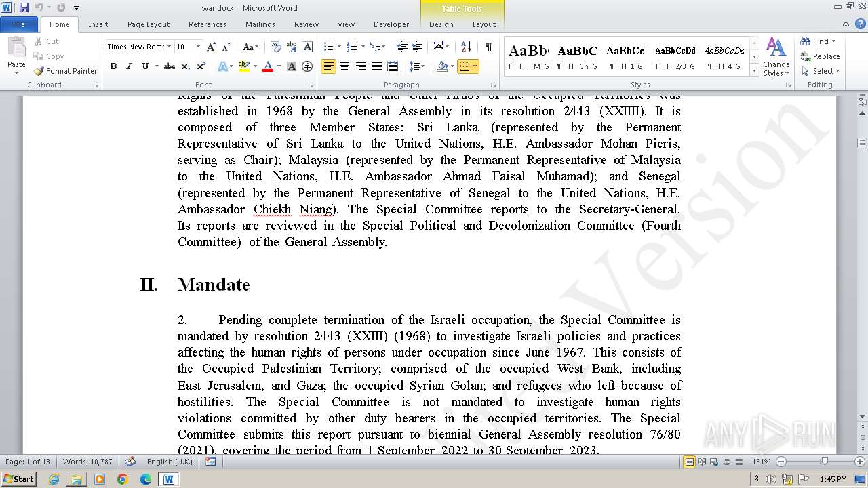This screenshot has height=488, width=868.
Task: Toggle Bold formatting
Action: 113,66
